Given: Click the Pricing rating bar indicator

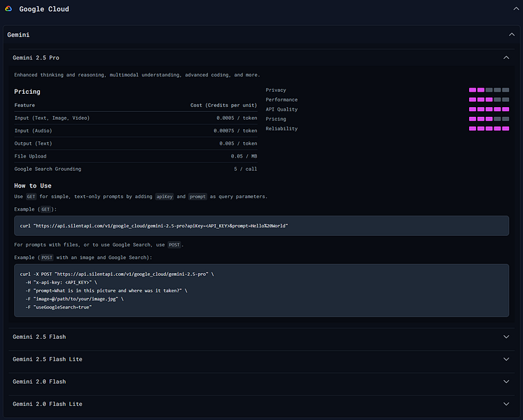Looking at the screenshot, I should pos(489,119).
